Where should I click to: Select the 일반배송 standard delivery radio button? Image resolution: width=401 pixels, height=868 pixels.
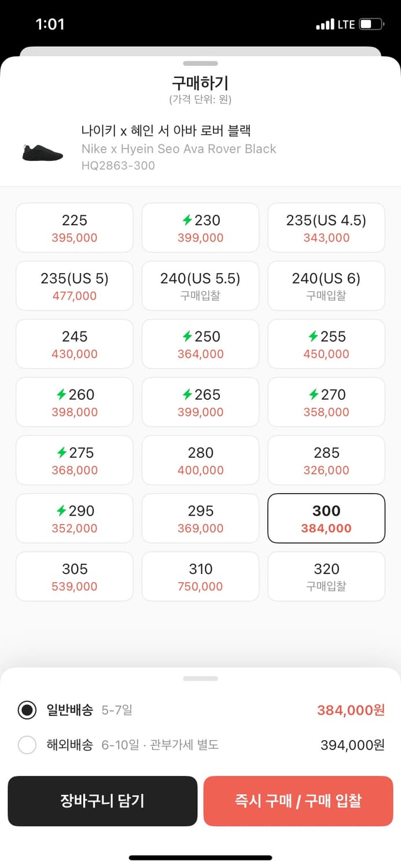click(27, 710)
